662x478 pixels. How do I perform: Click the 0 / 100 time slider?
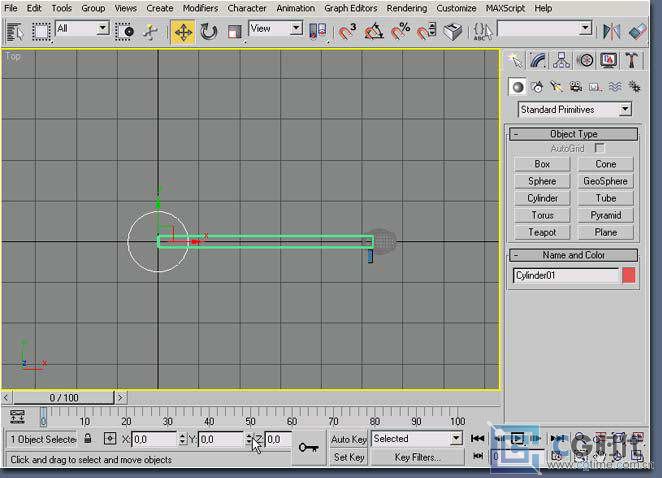pos(64,398)
